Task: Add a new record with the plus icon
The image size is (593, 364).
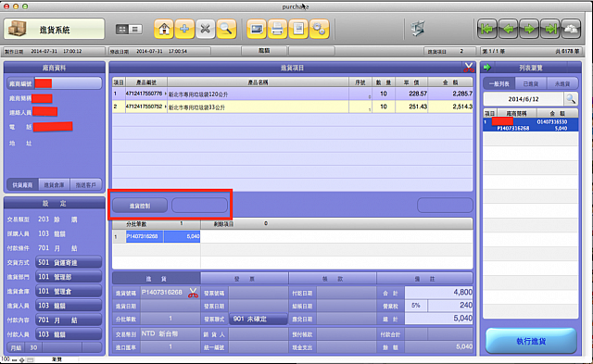Action: [x=184, y=29]
